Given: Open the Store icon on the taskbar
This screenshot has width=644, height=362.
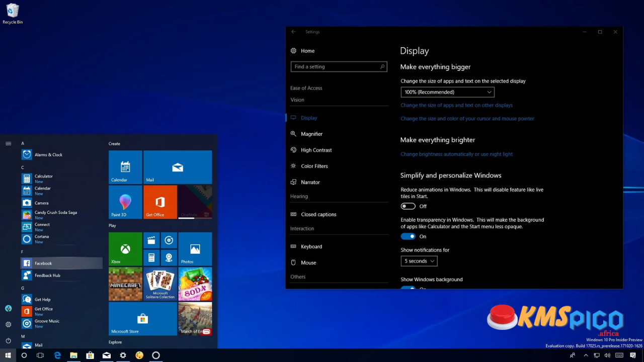Looking at the screenshot, I should tap(90, 355).
